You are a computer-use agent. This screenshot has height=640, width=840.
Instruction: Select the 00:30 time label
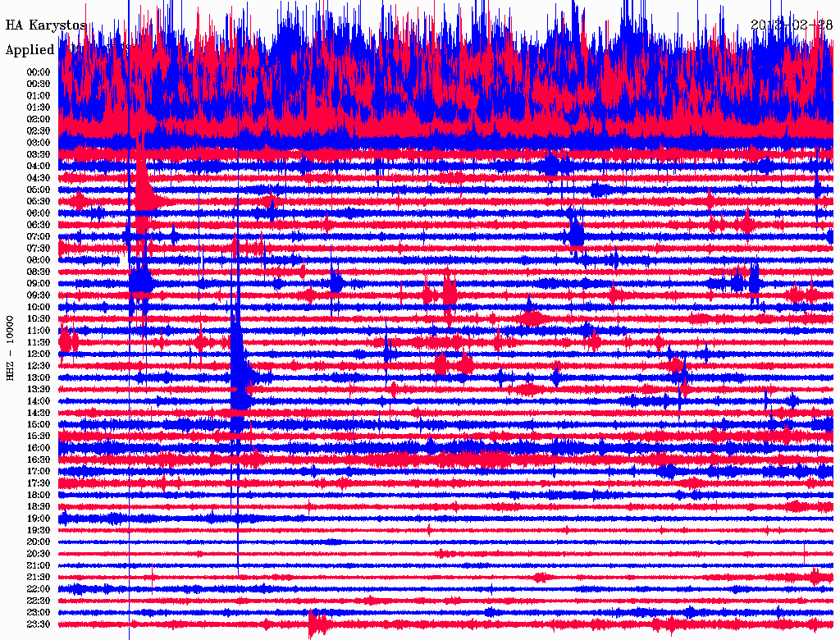click(x=39, y=85)
